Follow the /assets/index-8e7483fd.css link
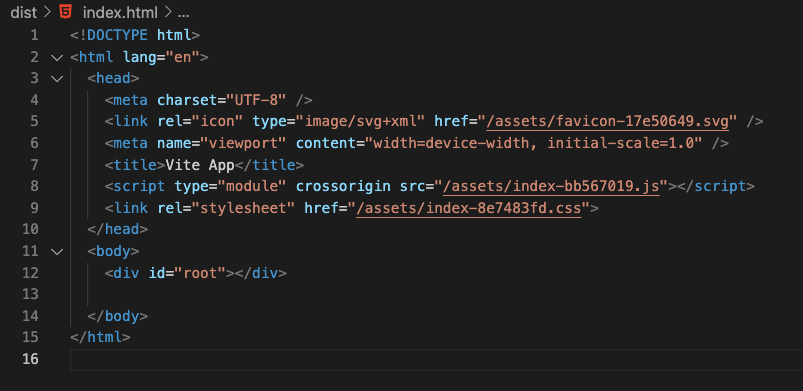The height and width of the screenshot is (391, 803). [469, 209]
